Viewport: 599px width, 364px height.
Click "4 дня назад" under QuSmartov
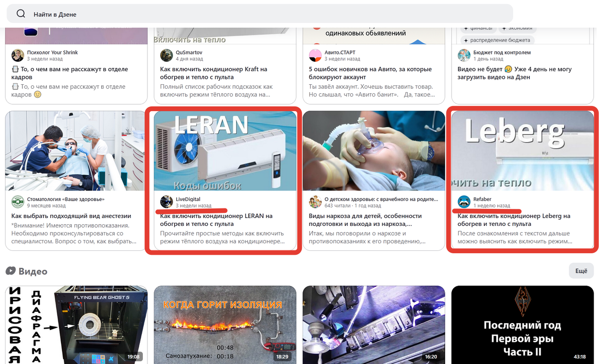[x=189, y=59]
